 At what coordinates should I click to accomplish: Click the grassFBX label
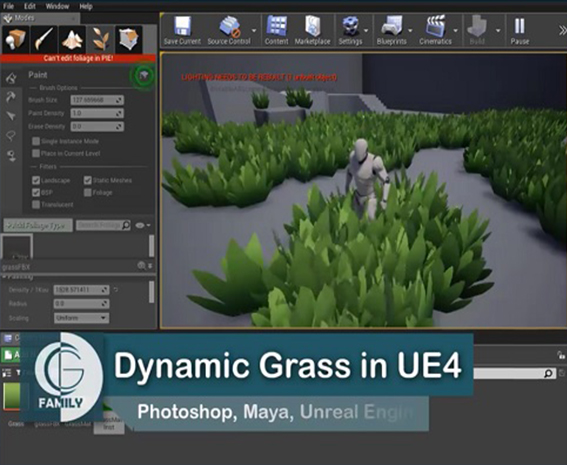point(16,267)
